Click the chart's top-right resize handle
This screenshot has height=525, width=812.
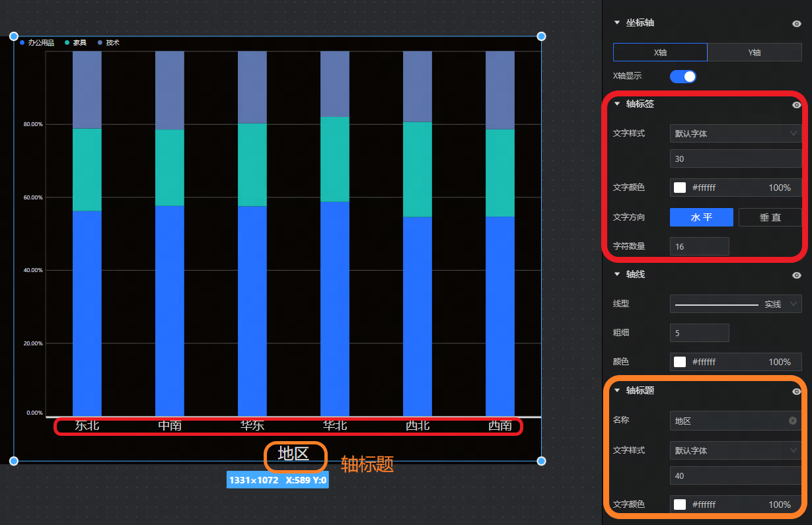[x=541, y=36]
